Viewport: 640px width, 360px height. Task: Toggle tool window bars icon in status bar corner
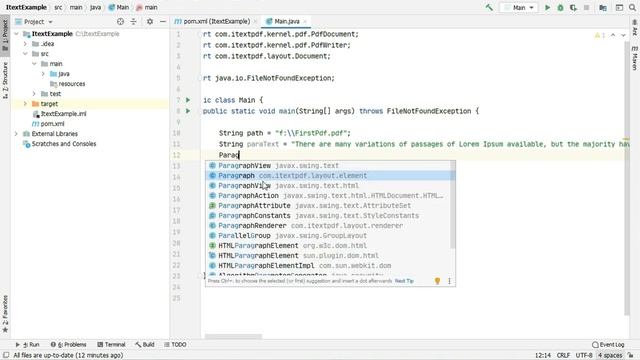[x=6, y=356]
